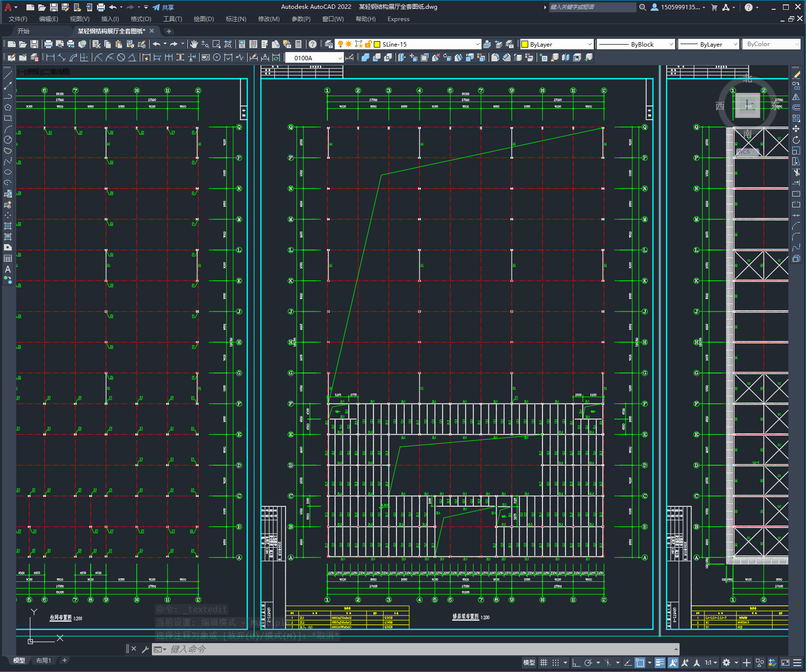806x672 pixels.
Task: Click the Trim tool in modify toolbar
Action: click(796, 172)
